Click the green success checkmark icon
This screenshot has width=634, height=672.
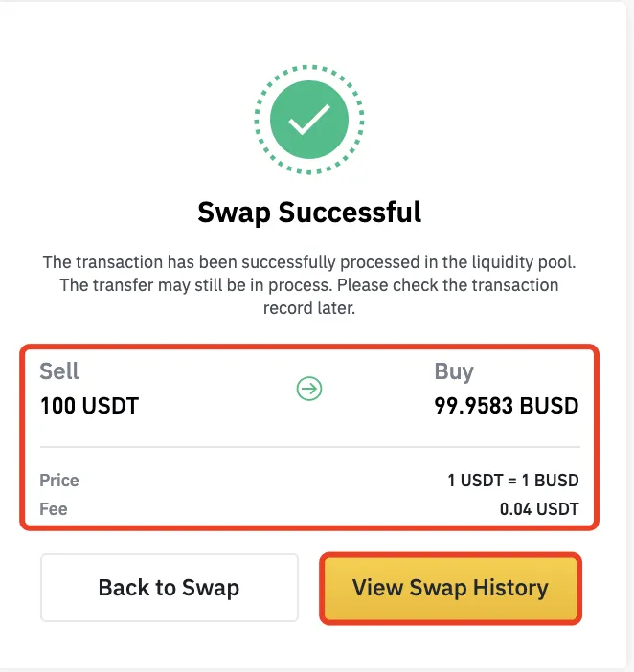click(x=309, y=120)
